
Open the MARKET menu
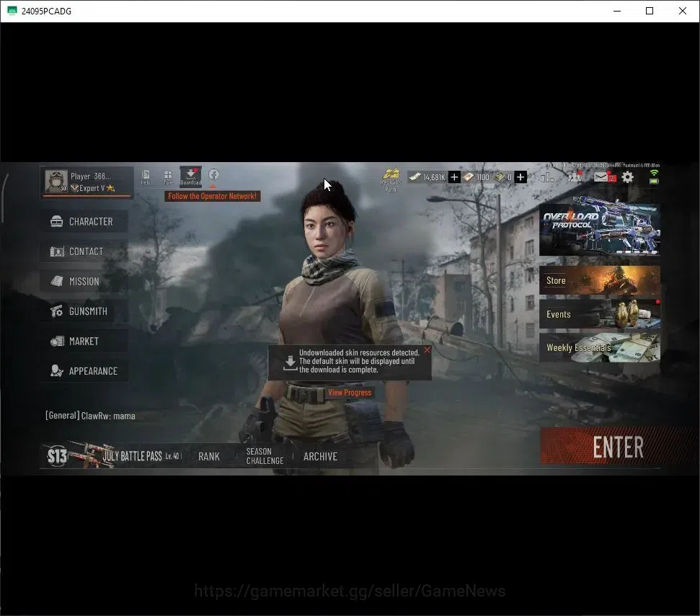tap(84, 341)
